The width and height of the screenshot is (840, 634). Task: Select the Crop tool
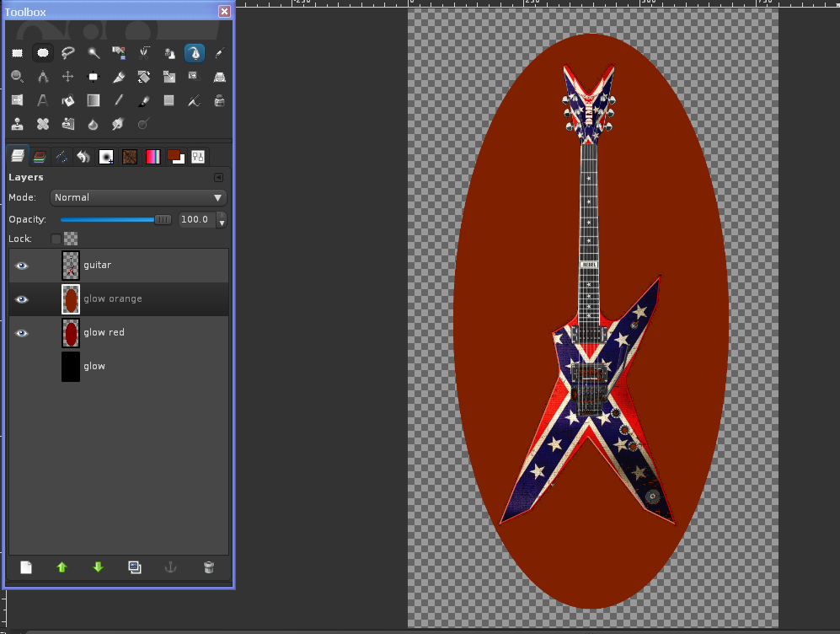[119, 77]
